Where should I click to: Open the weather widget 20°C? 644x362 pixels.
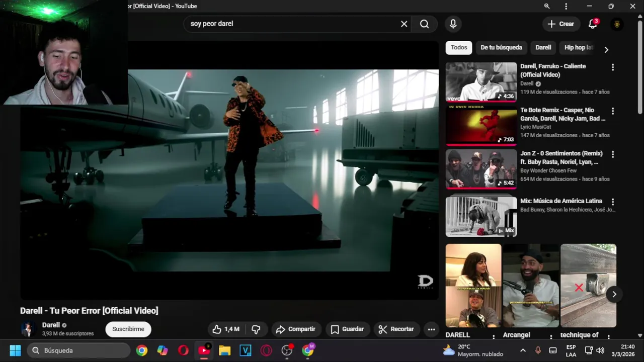tap(473, 350)
